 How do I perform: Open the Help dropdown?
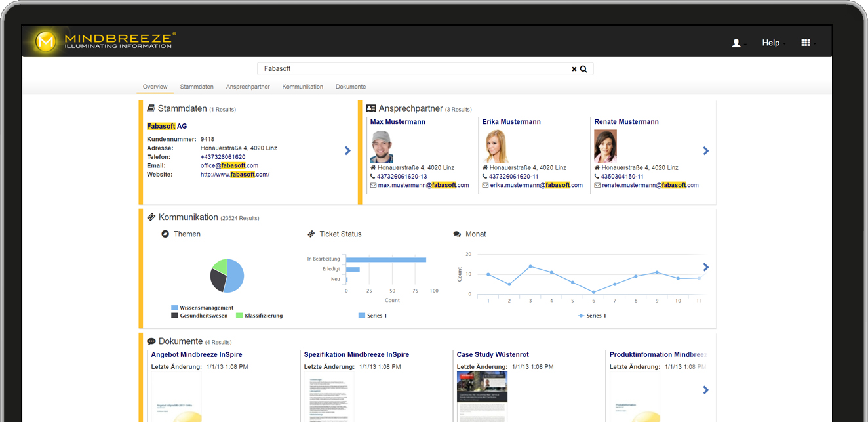point(773,43)
